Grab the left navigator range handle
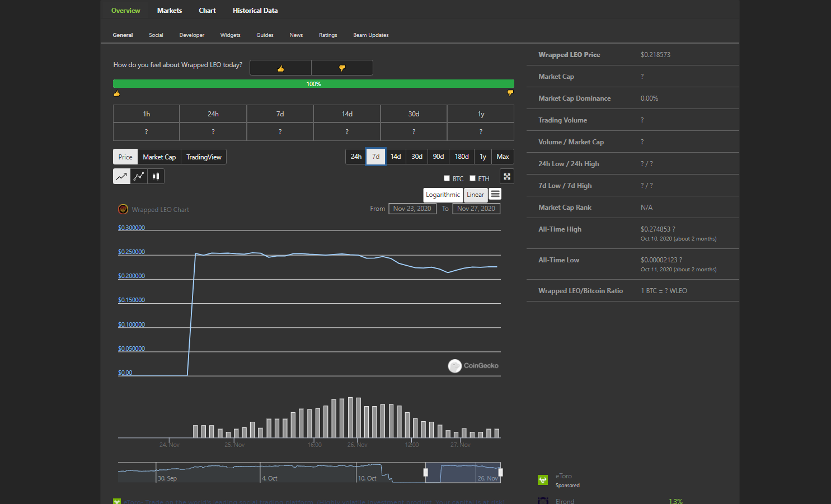Viewport: 831px width, 504px height. pyautogui.click(x=426, y=473)
